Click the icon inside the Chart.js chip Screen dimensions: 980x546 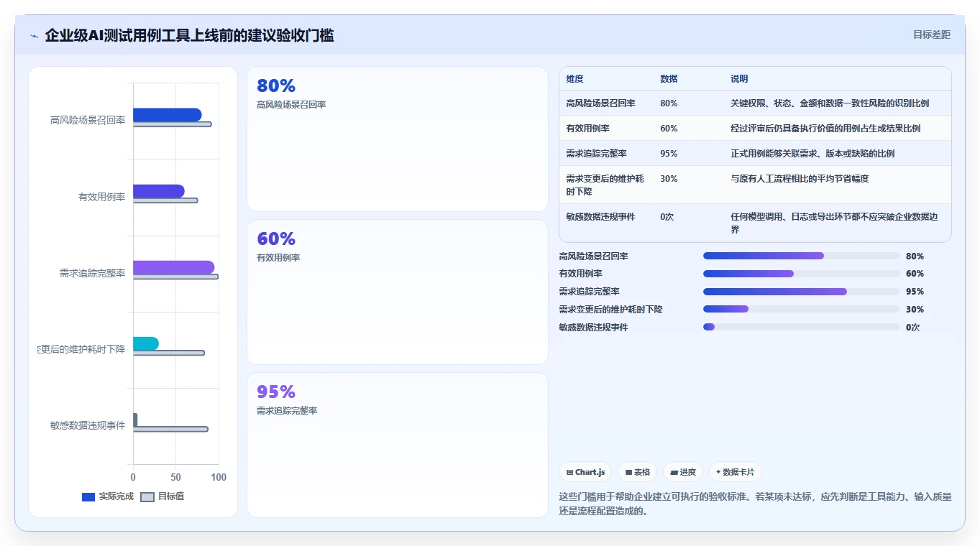coord(569,473)
